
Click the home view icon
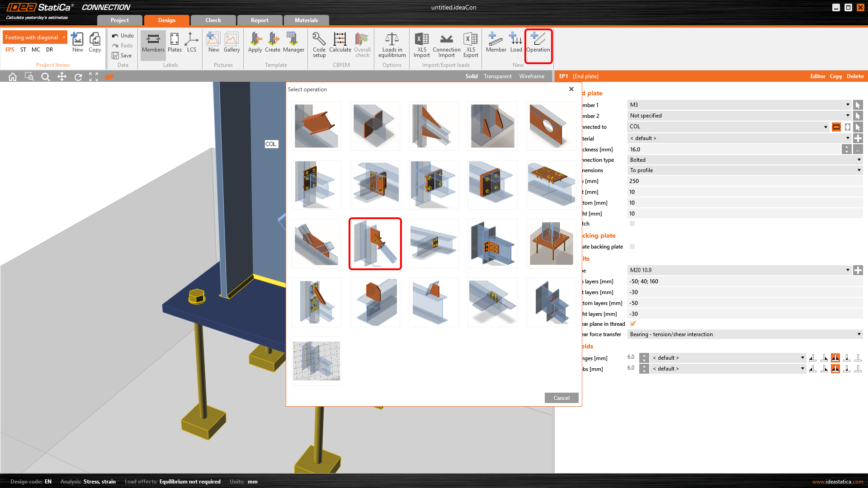(x=13, y=77)
